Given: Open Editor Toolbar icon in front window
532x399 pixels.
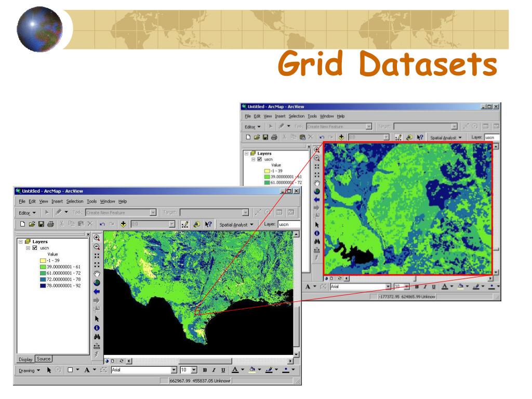Looking at the screenshot, I should [x=185, y=224].
